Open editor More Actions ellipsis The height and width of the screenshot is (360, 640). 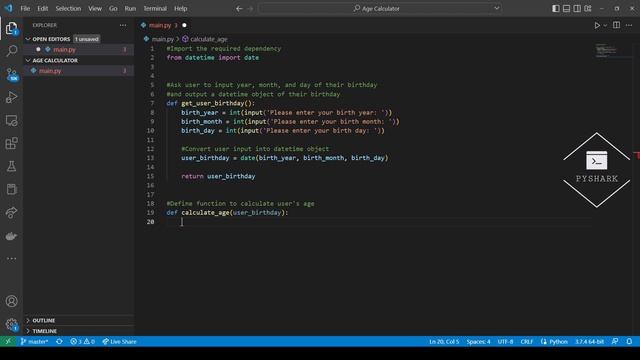(629, 25)
